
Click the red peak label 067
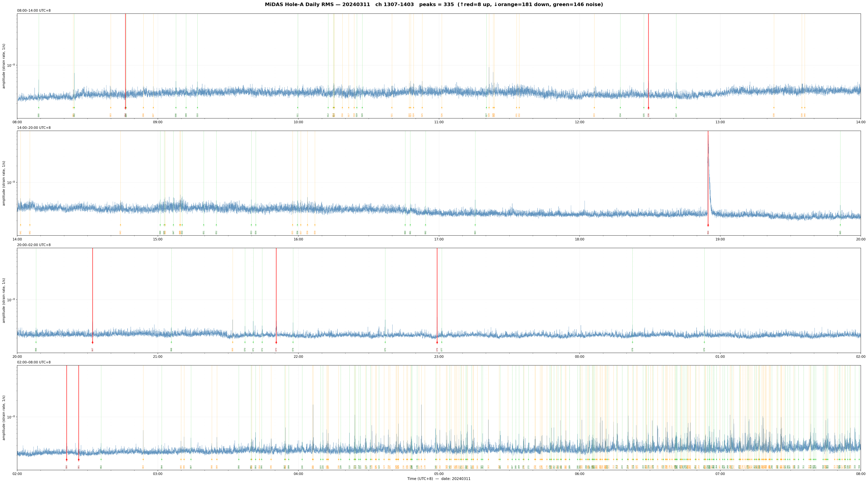[x=92, y=350]
